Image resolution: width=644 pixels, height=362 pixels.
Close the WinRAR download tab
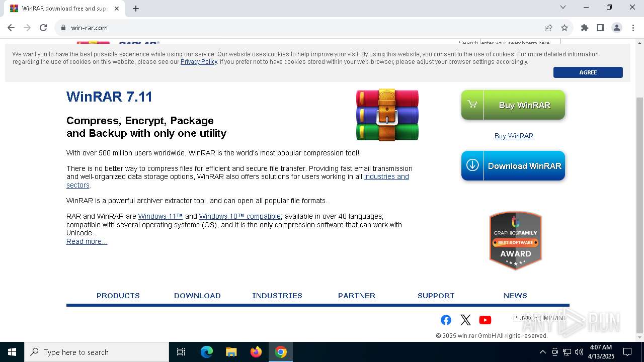117,9
